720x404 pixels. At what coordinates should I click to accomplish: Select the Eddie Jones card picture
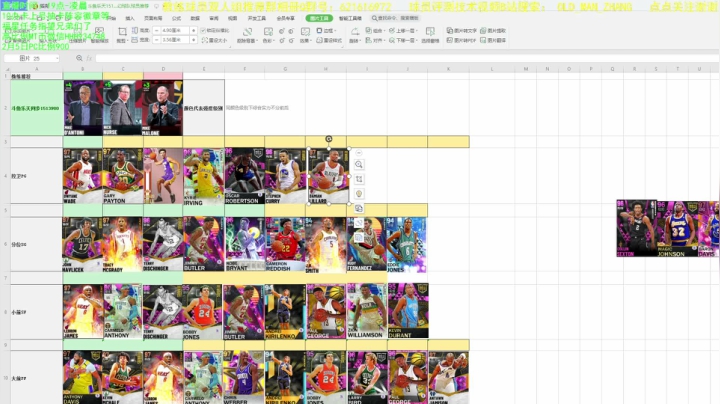click(406, 245)
